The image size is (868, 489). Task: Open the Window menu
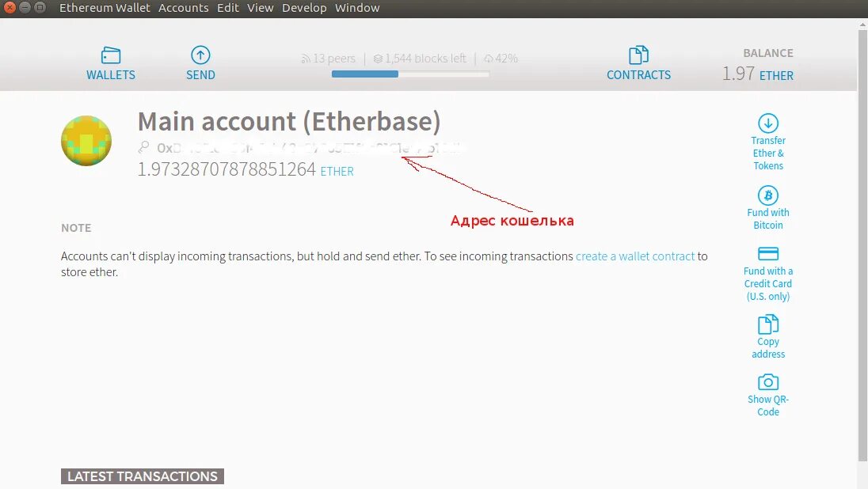point(357,8)
